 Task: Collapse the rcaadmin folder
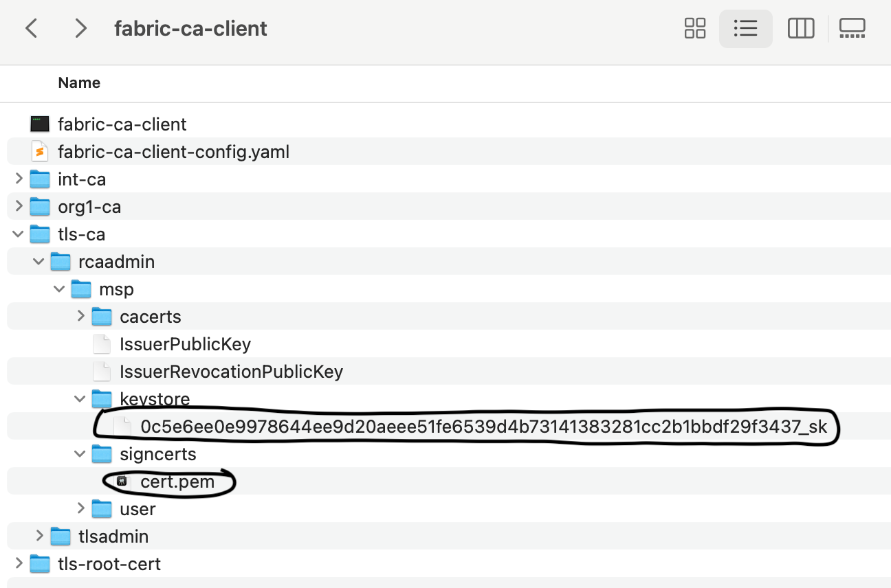tap(39, 262)
